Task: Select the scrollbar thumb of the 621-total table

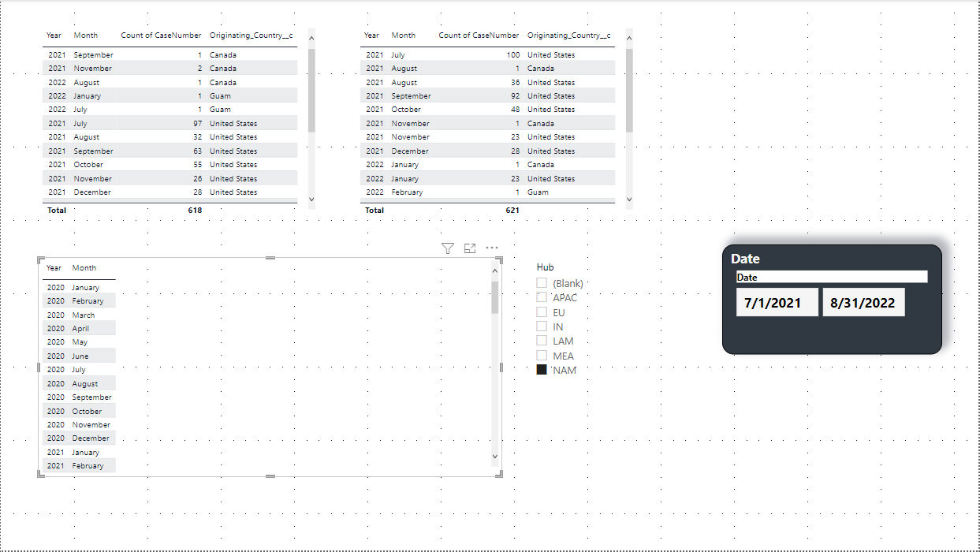Action: [629, 90]
